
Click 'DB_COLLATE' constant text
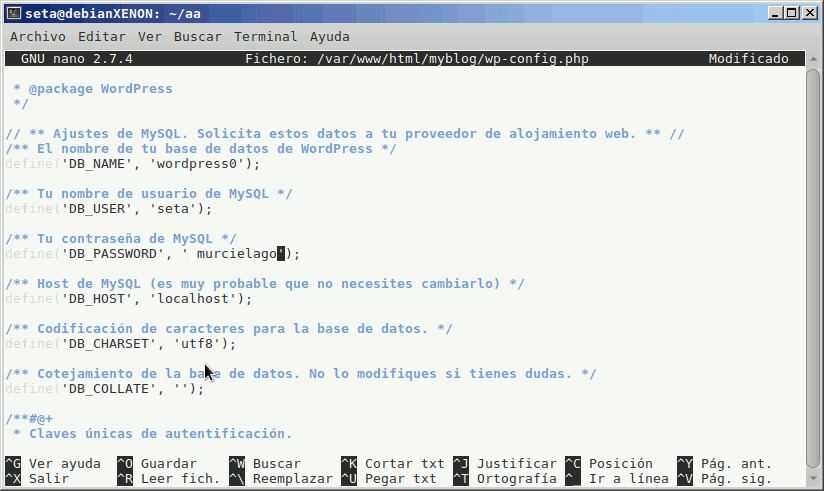click(109, 389)
